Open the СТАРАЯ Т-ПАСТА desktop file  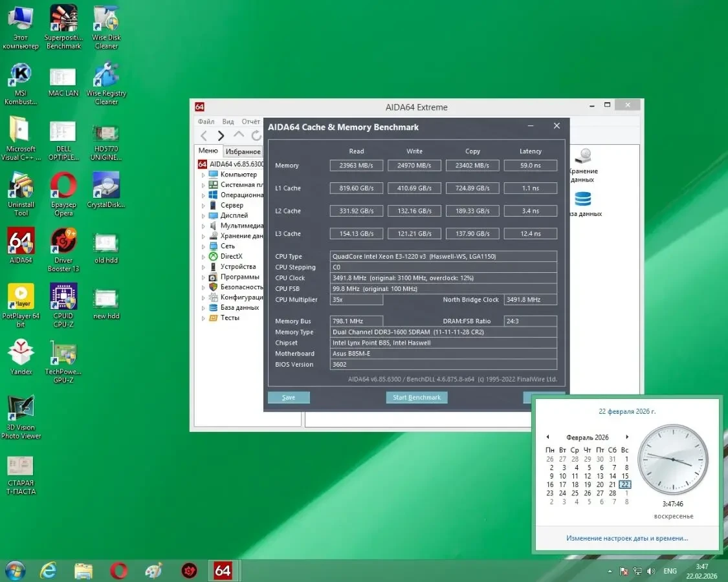coord(21,474)
